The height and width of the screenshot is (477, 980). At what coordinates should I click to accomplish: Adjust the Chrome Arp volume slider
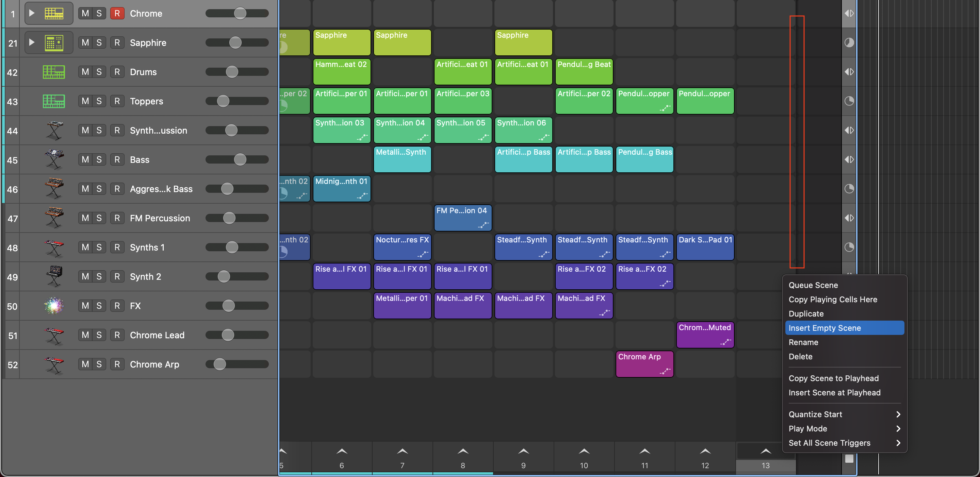pos(220,364)
